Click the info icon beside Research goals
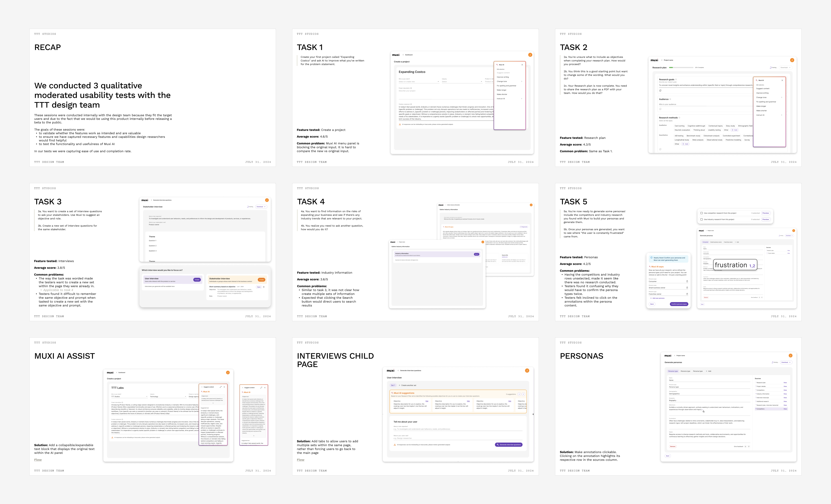Image resolution: width=831 pixels, height=504 pixels. 676,80
